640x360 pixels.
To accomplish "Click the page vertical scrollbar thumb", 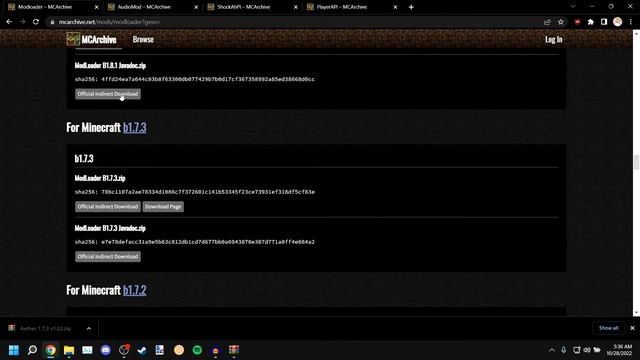I will (x=636, y=162).
